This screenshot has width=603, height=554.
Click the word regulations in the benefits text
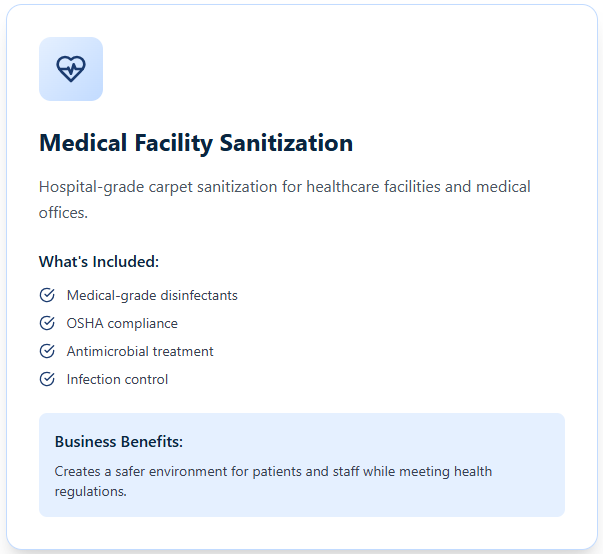(x=90, y=492)
